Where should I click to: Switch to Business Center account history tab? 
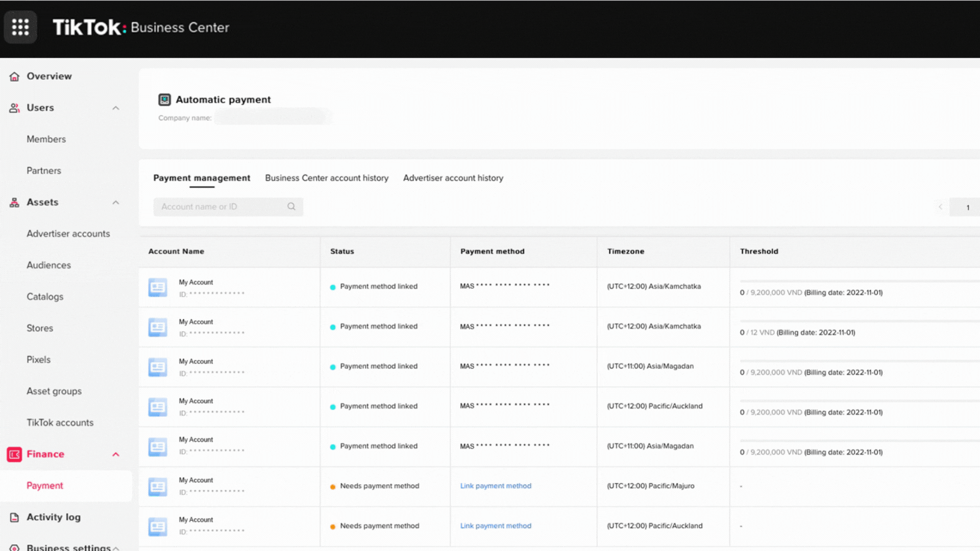pyautogui.click(x=327, y=178)
